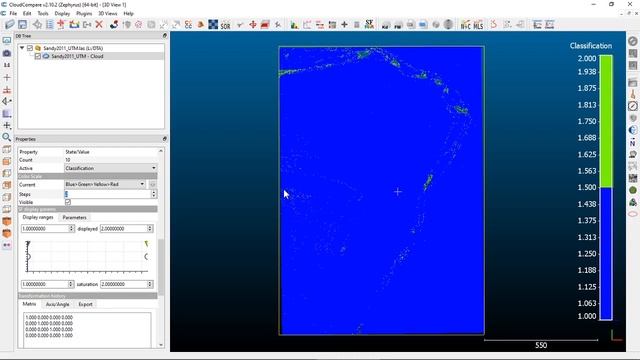The height and width of the screenshot is (360, 640).
Task: Click the Steps spinner arrows
Action: pos(154,194)
